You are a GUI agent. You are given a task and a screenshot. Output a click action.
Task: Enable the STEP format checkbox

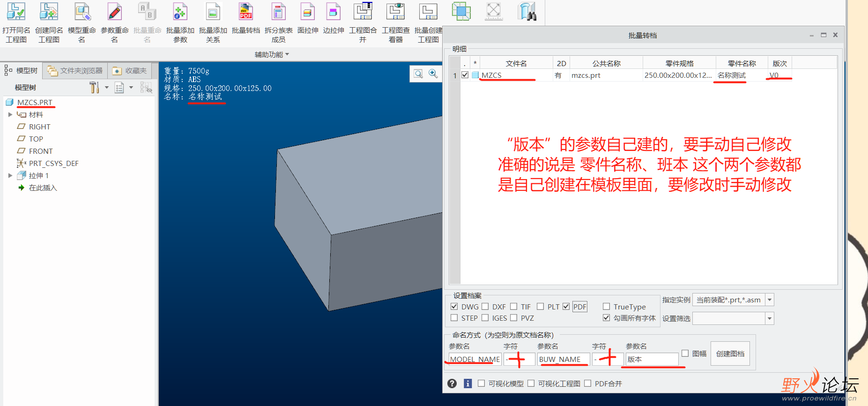coord(454,318)
